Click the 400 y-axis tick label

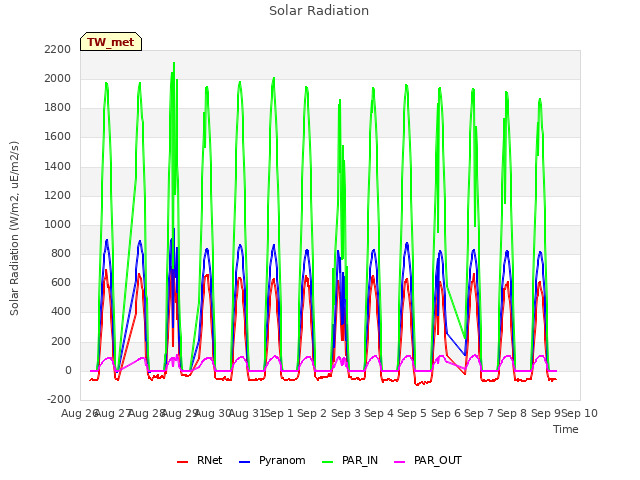(x=61, y=312)
